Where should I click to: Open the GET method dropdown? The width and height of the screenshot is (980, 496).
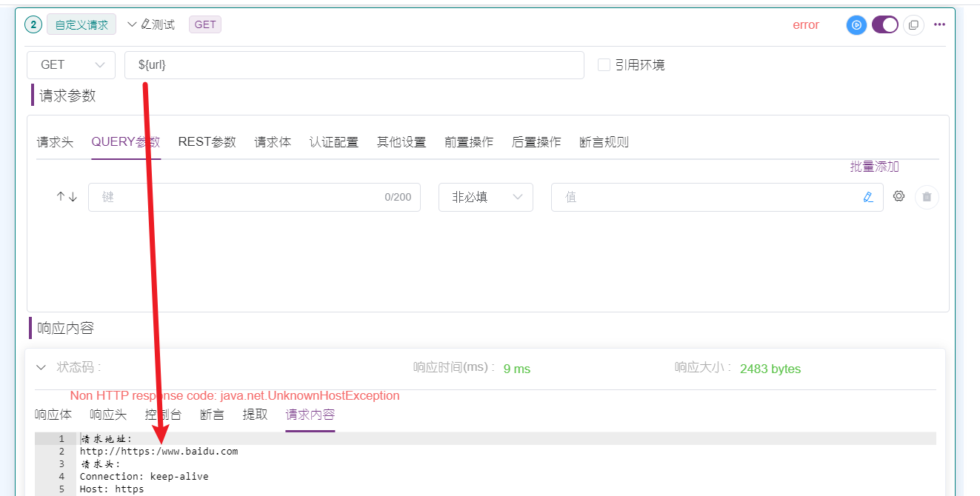click(71, 65)
